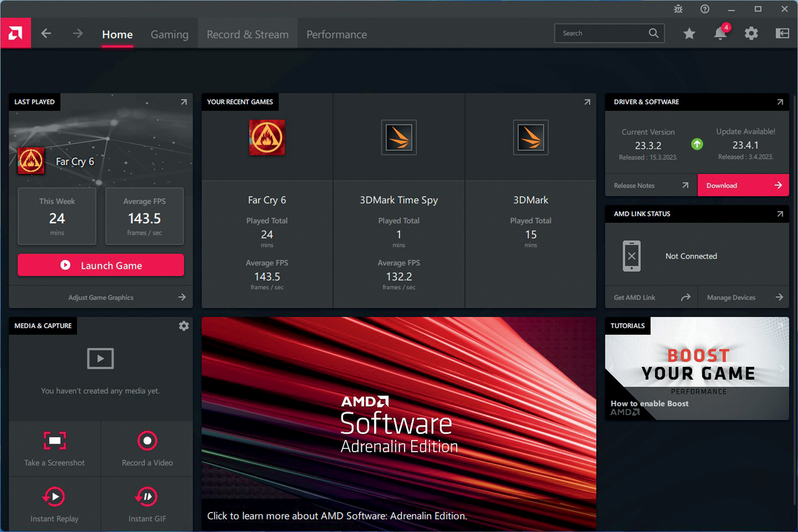Screen dimensions: 798x532
Task: Click the empty media play placeholder icon
Action: click(x=100, y=358)
